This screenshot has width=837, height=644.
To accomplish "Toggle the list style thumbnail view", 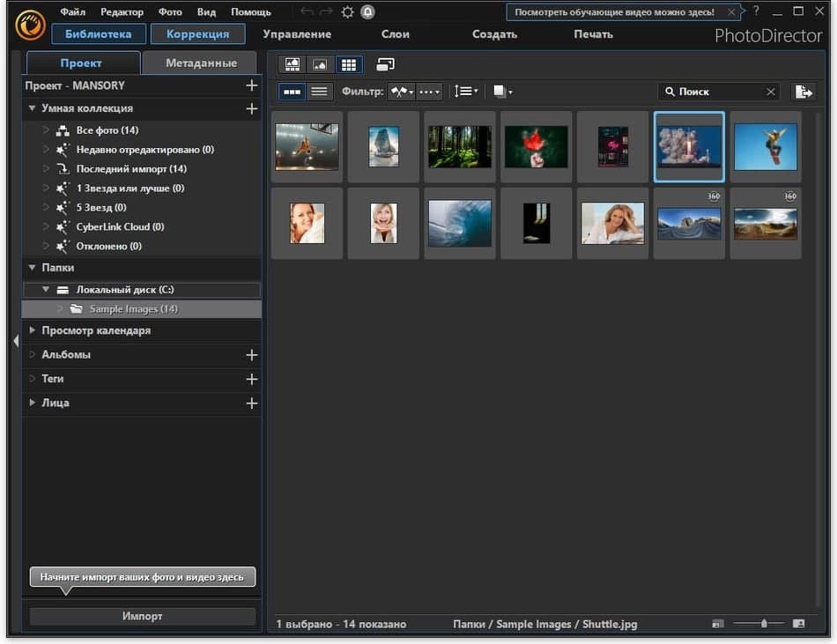I will (319, 92).
